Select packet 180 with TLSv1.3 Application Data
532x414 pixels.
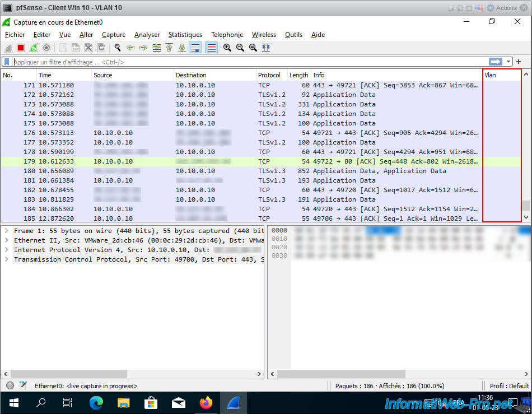[x=261, y=171]
